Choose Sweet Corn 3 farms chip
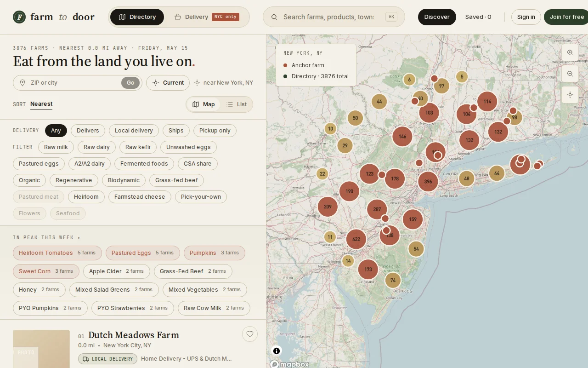The width and height of the screenshot is (588, 368). pyautogui.click(x=46, y=271)
